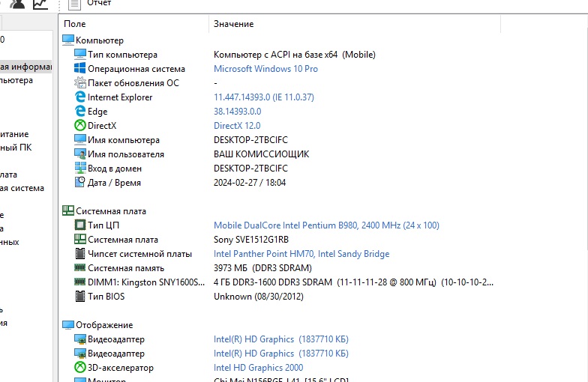588x382 pixels.
Task: Select the Компьютер section header text
Action: click(x=99, y=40)
